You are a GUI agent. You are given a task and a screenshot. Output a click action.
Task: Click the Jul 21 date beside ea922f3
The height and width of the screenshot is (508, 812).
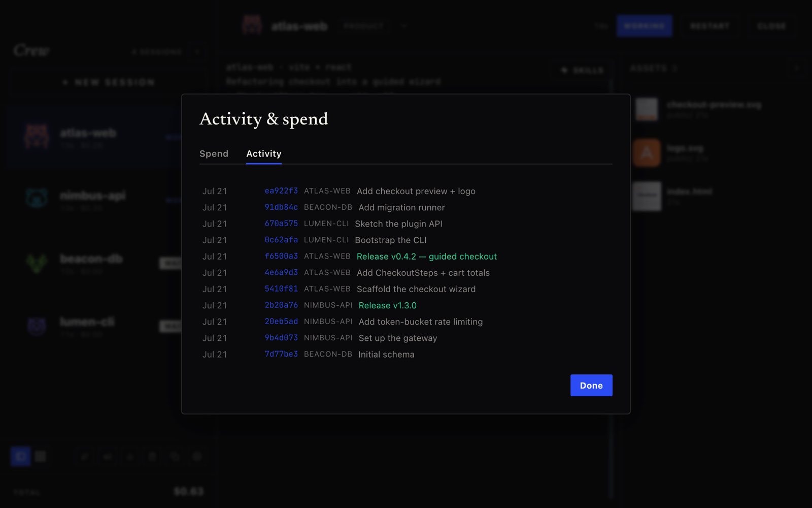pyautogui.click(x=215, y=191)
